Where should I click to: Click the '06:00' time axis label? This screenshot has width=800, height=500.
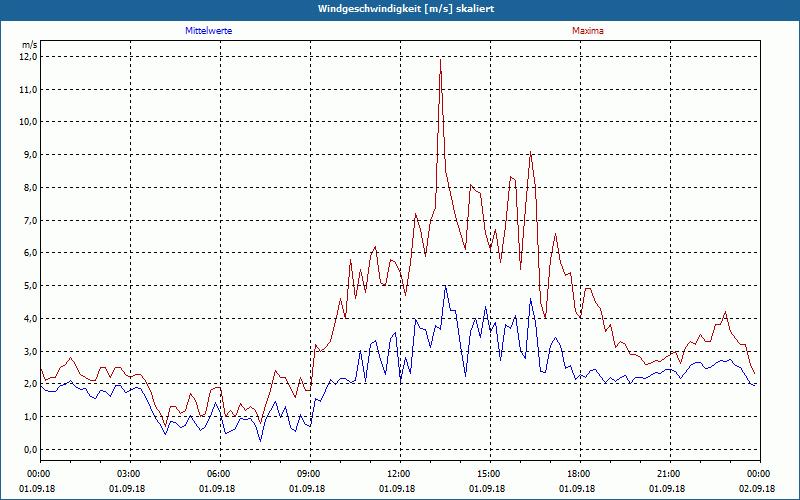(x=217, y=474)
